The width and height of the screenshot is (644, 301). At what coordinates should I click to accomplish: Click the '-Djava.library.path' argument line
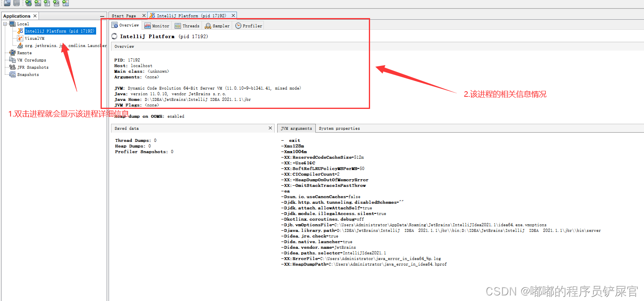click(441, 231)
